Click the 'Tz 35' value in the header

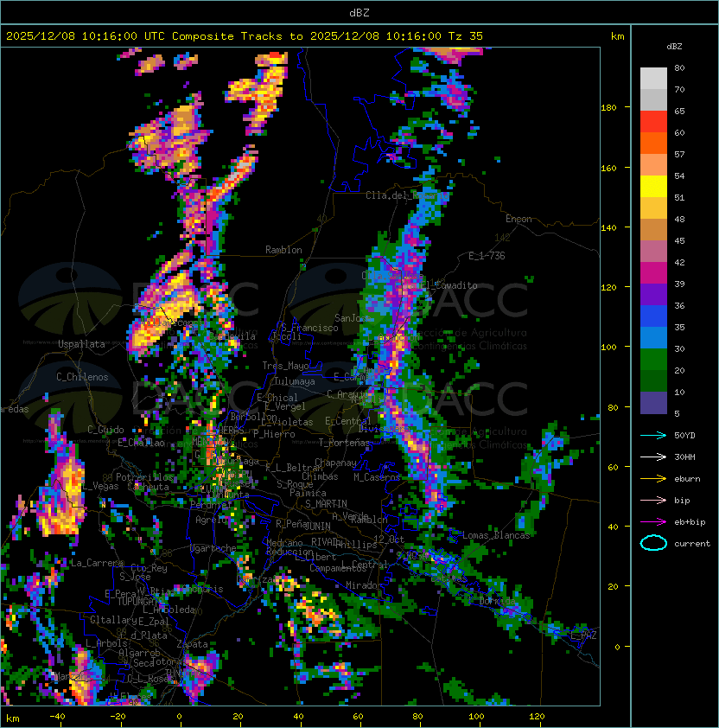466,36
